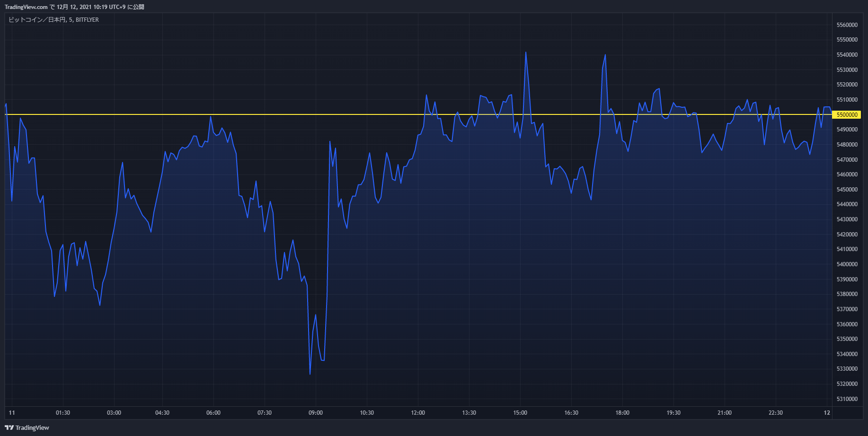
Task: Click the 04:30 time axis label
Action: 162,413
